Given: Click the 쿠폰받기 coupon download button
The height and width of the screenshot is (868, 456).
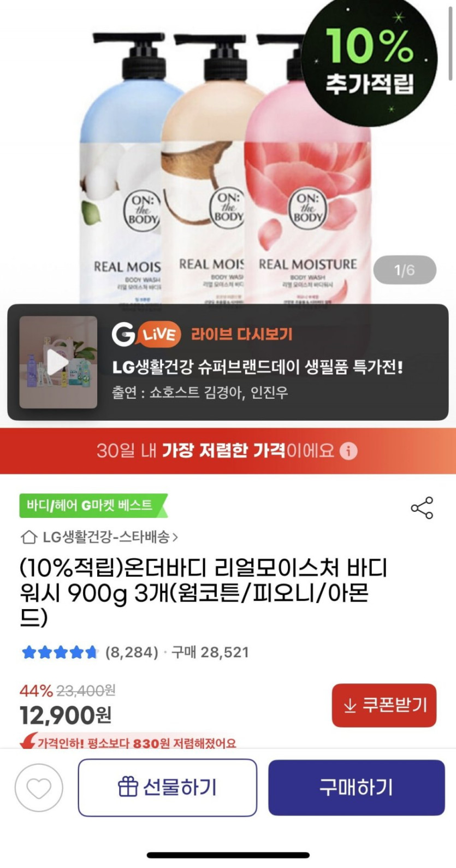Looking at the screenshot, I should pos(384,705).
